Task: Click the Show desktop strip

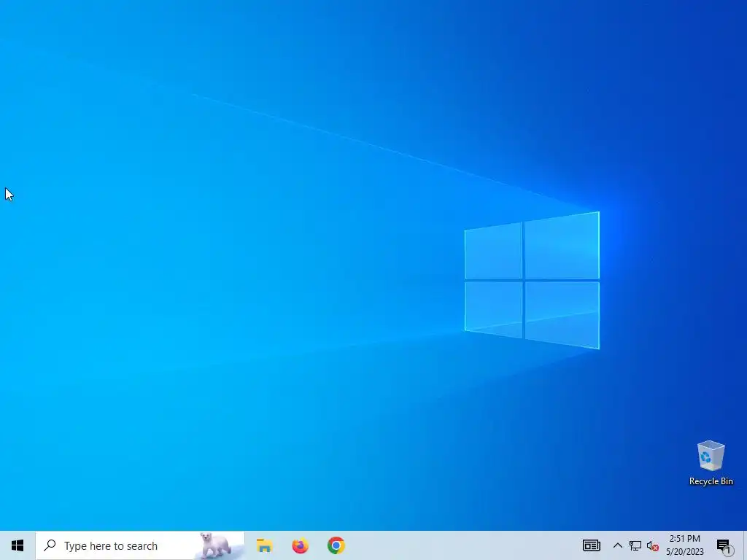Action: [x=745, y=545]
